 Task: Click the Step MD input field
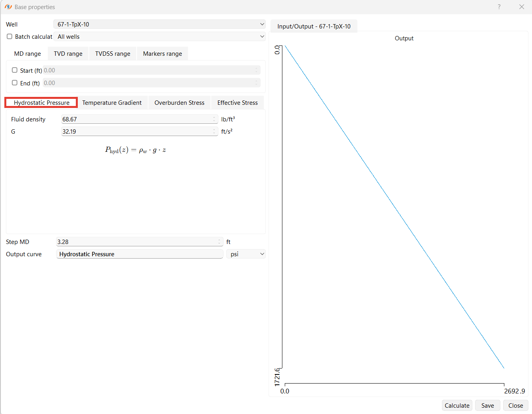140,242
